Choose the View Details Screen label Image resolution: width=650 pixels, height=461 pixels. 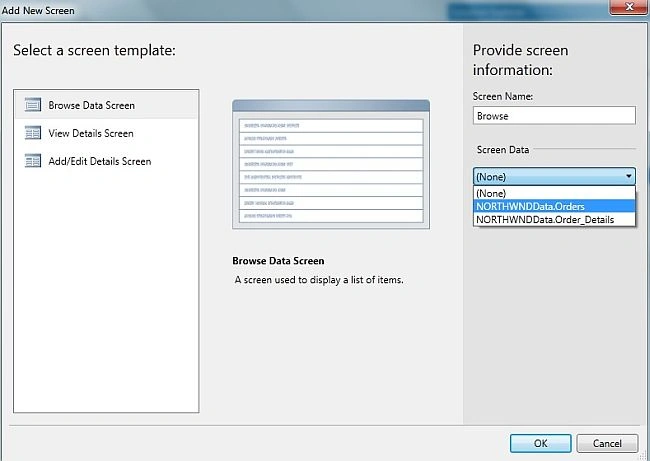pos(91,133)
